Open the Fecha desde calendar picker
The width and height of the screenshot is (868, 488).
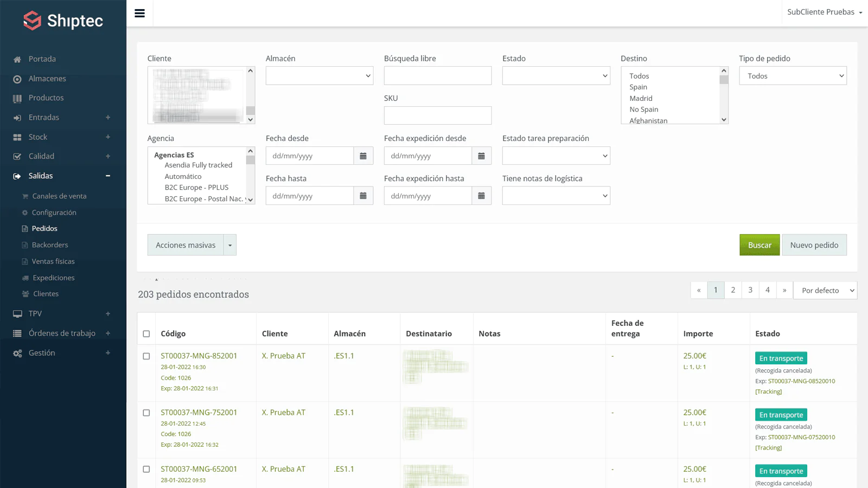[363, 156]
